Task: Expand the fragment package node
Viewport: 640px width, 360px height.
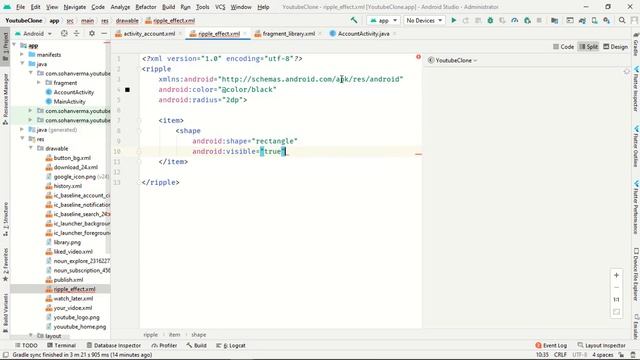Action: pyautogui.click(x=39, y=82)
